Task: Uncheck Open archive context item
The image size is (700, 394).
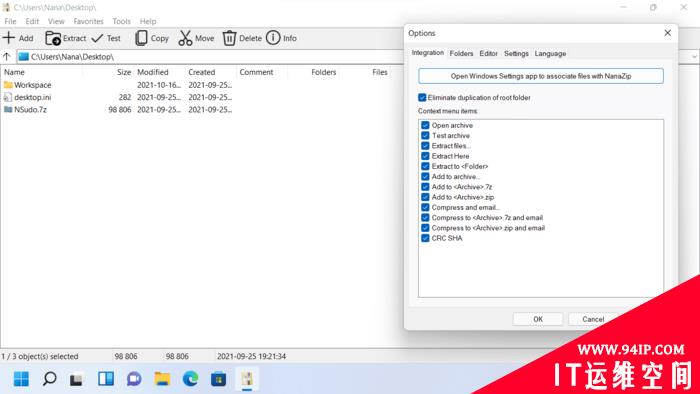Action: click(425, 125)
